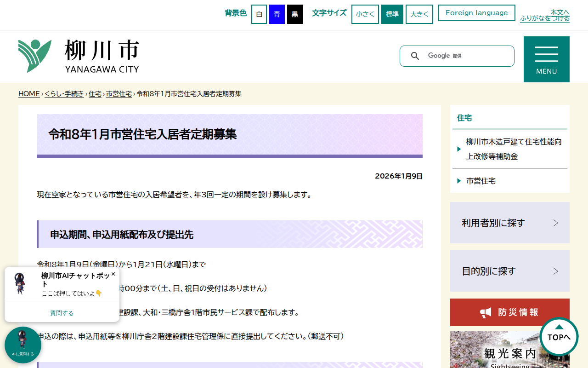The height and width of the screenshot is (368, 588).
Task: Click the round AIに質問する chatbot icon
Action: pyautogui.click(x=23, y=344)
